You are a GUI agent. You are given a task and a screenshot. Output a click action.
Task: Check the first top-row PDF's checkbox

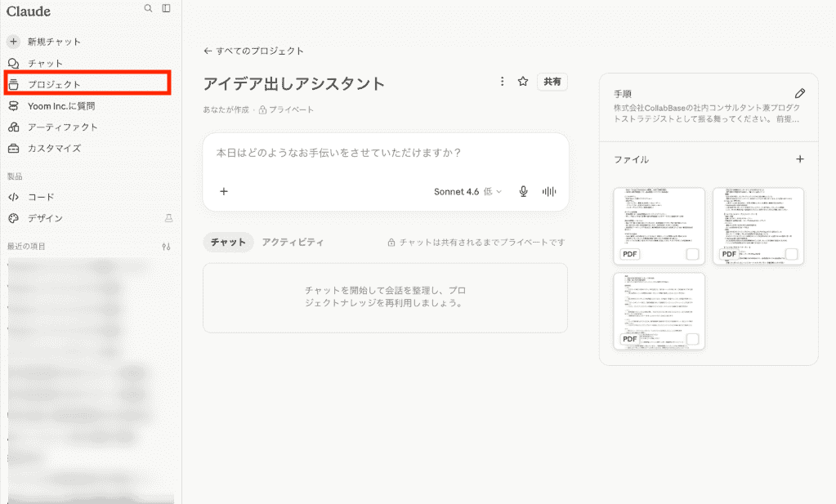692,254
